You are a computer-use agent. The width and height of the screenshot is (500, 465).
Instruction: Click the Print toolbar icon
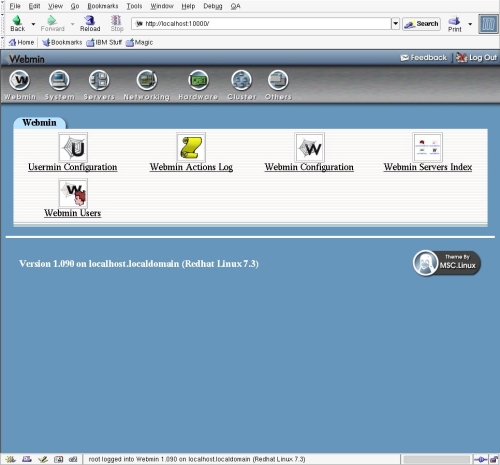tap(454, 24)
